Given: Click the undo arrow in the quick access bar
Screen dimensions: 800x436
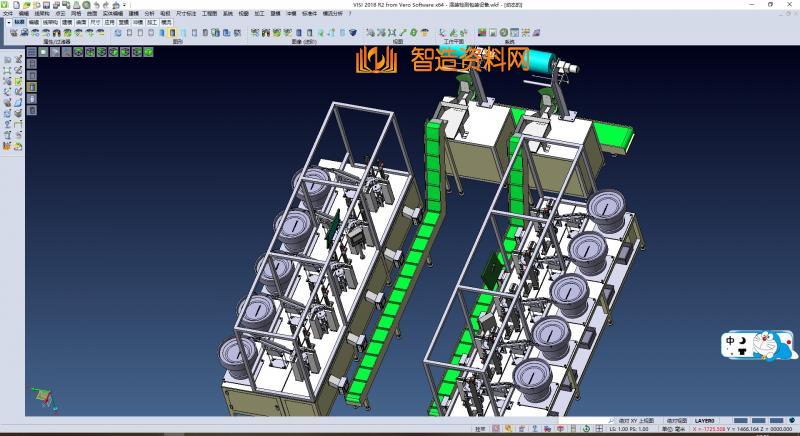Looking at the screenshot, I should point(96,5).
